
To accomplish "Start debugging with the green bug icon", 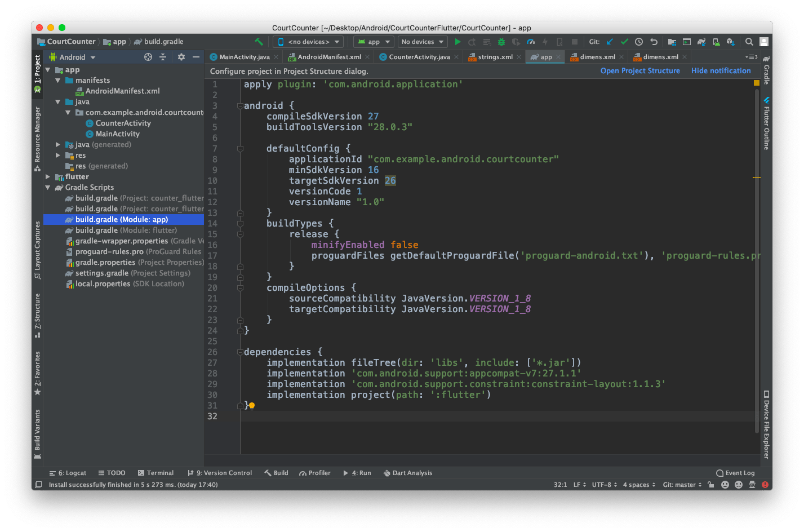I will pos(501,42).
